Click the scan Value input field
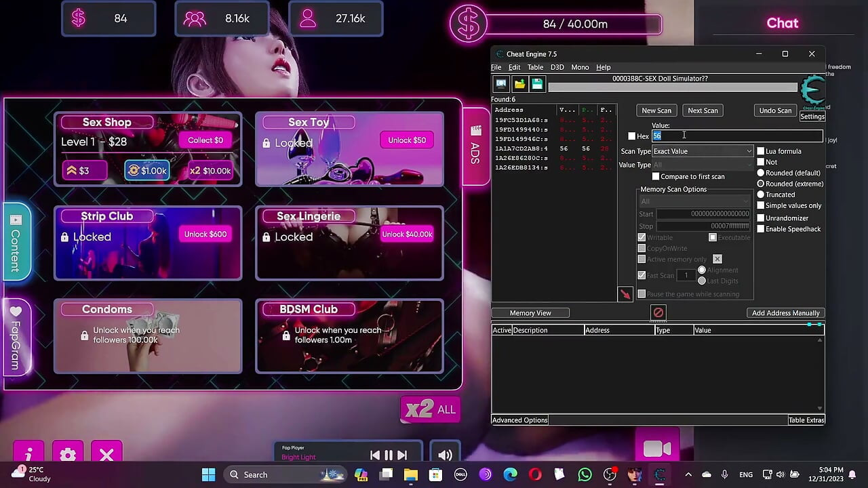Viewport: 868px width, 488px height. 737,136
